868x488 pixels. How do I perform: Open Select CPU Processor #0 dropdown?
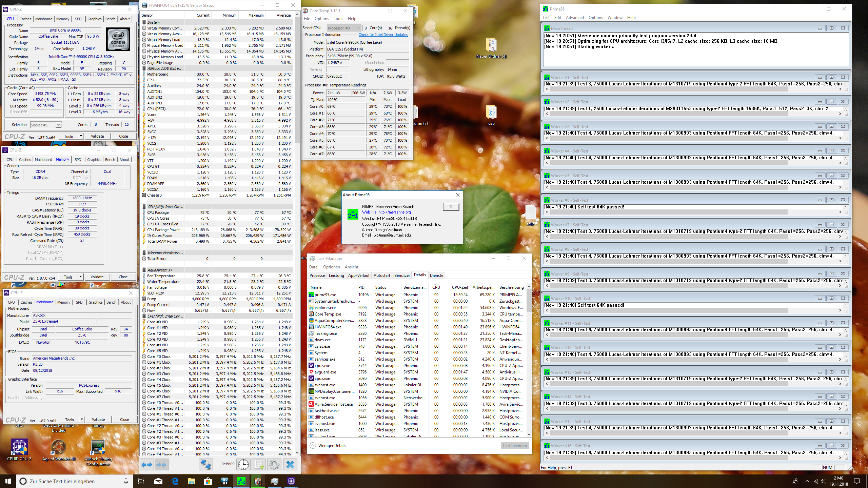tap(344, 28)
